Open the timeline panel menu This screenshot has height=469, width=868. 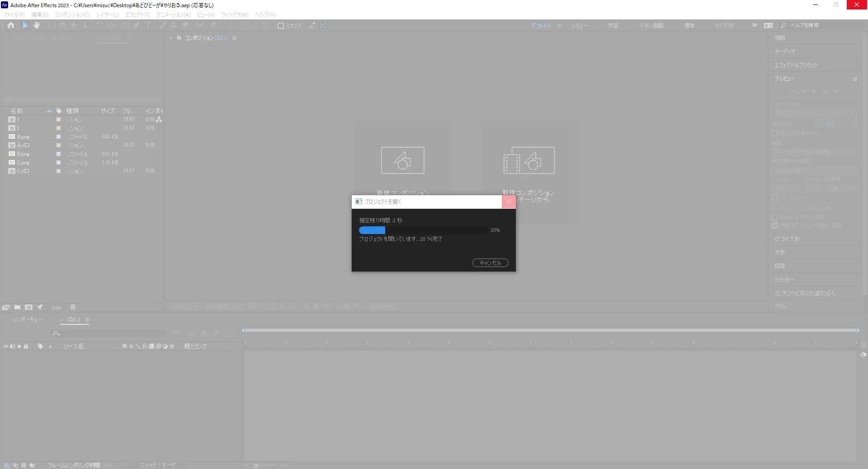[x=87, y=319]
